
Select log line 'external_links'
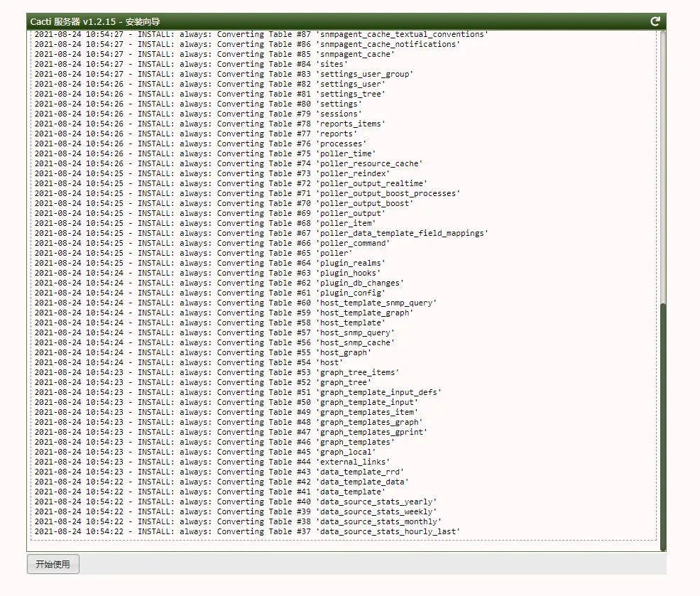pyautogui.click(x=212, y=462)
